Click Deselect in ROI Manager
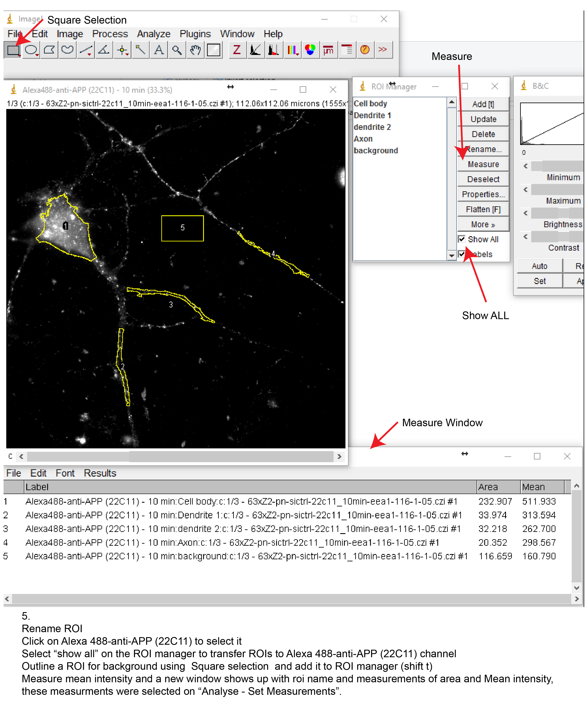Screen dimensions: 588x704 (483, 179)
